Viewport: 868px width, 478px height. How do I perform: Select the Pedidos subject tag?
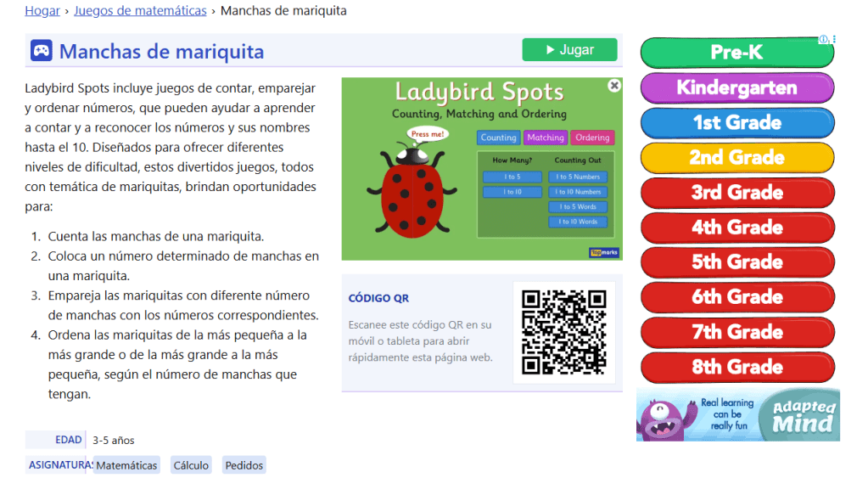pyautogui.click(x=244, y=465)
